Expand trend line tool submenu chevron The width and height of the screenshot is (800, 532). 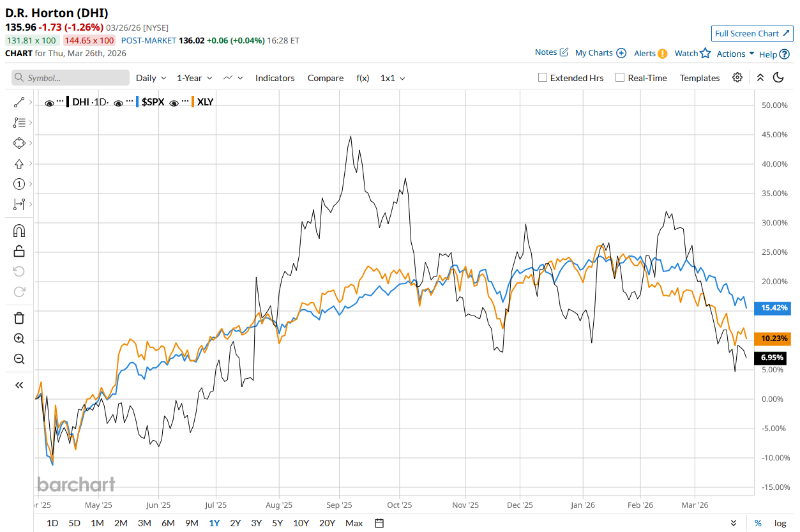point(31,102)
